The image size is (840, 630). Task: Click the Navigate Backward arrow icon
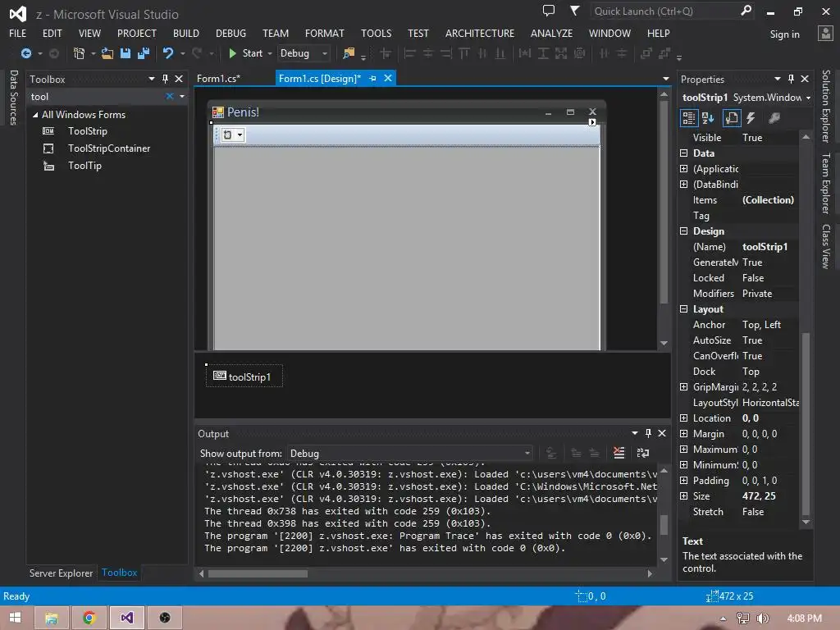(x=25, y=53)
